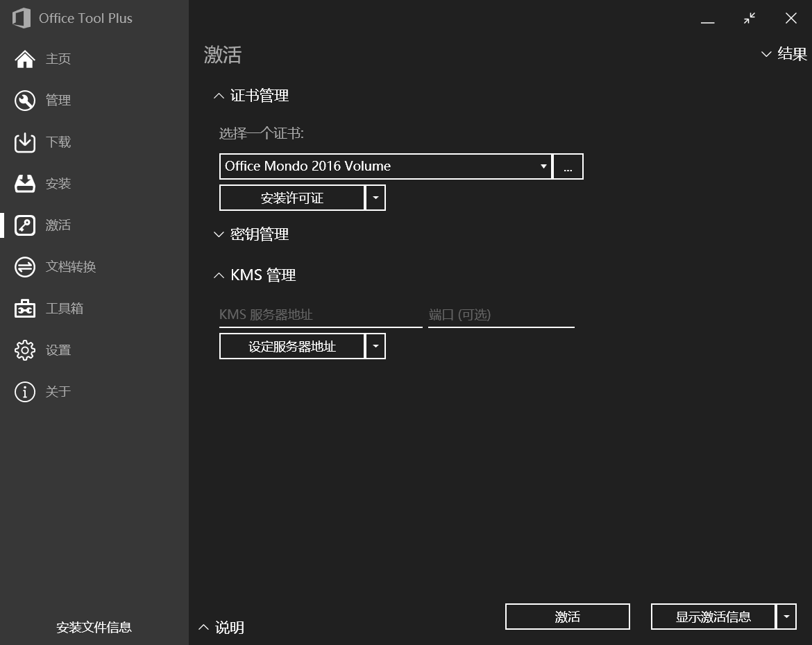Screen dimensions: 812x645
Task: Go to 主页 menu label
Action: point(58,59)
